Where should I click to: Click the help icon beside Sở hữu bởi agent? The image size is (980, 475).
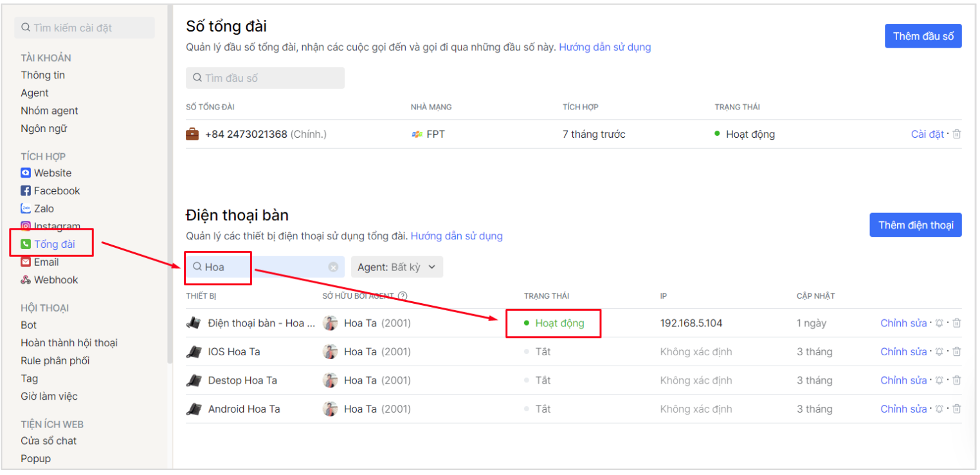[x=403, y=296]
